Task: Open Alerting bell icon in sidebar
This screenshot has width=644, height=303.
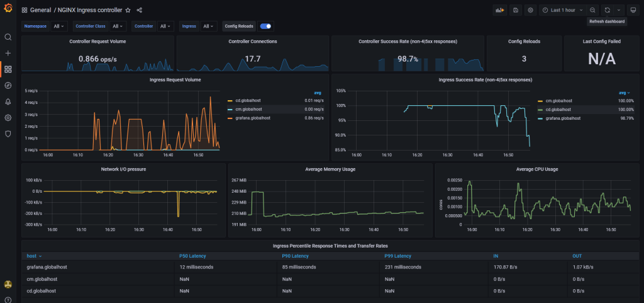Action: point(8,101)
